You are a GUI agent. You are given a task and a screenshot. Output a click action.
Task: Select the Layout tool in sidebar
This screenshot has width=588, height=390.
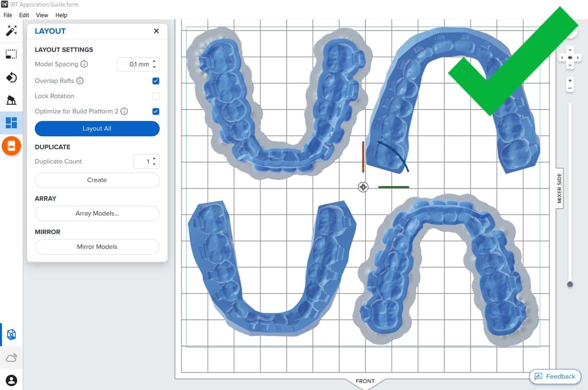[x=11, y=123]
